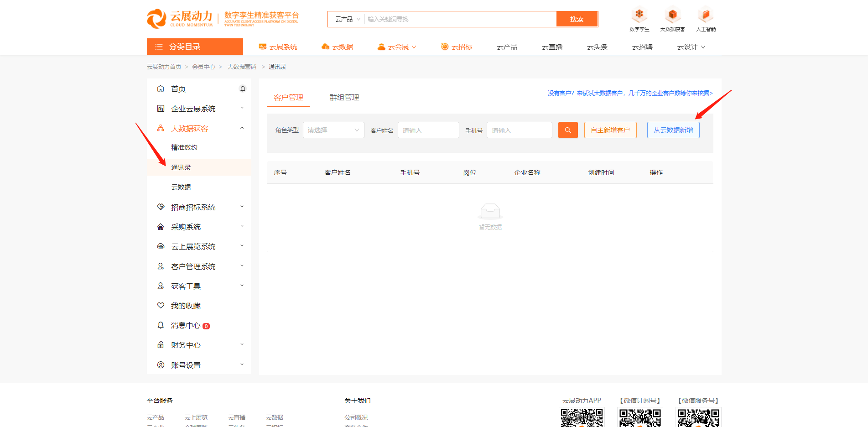This screenshot has width=868, height=427.
Task: Expand 客户管理系统 chevron
Action: click(242, 266)
